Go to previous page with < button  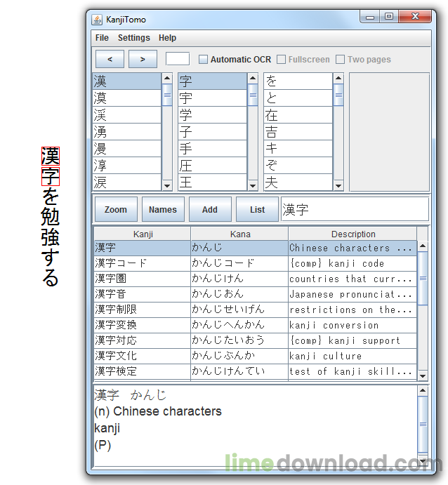point(110,59)
